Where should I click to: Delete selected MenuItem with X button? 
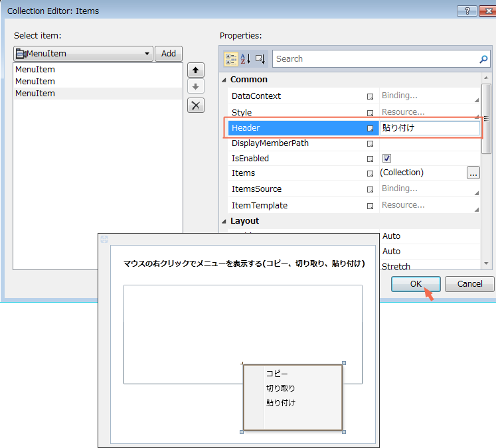click(x=196, y=106)
